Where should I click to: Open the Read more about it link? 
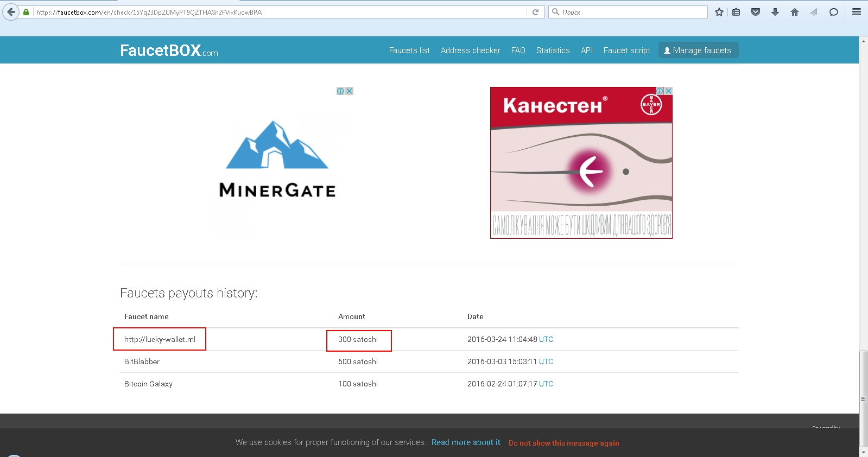466,442
